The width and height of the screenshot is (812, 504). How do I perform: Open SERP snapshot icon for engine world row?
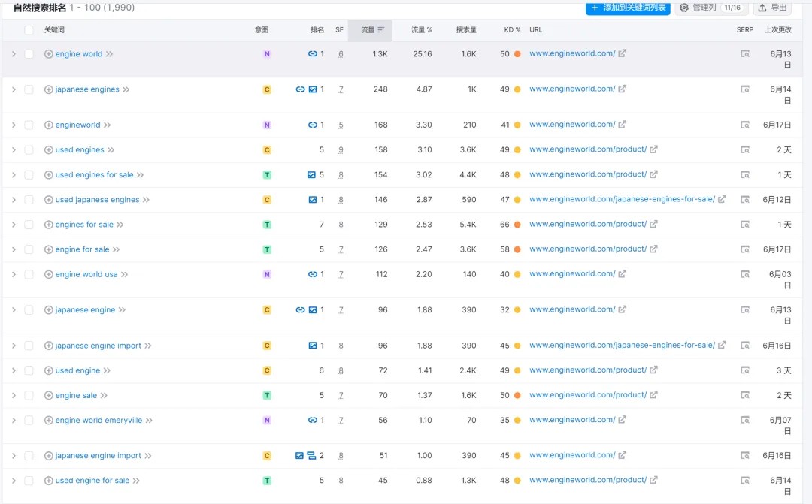click(x=744, y=54)
